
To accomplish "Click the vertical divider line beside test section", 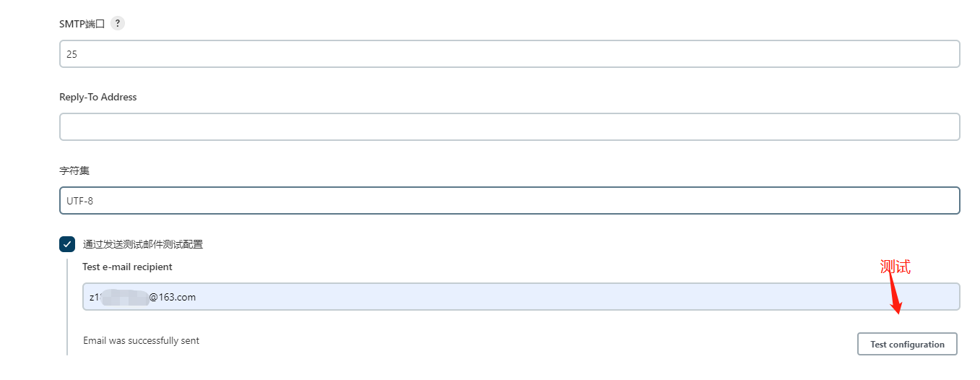I will pos(67,307).
